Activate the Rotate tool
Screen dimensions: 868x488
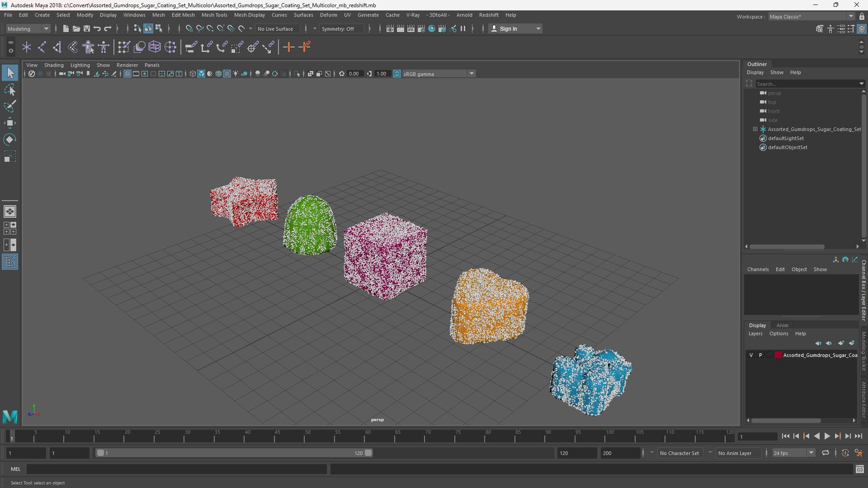click(x=10, y=140)
